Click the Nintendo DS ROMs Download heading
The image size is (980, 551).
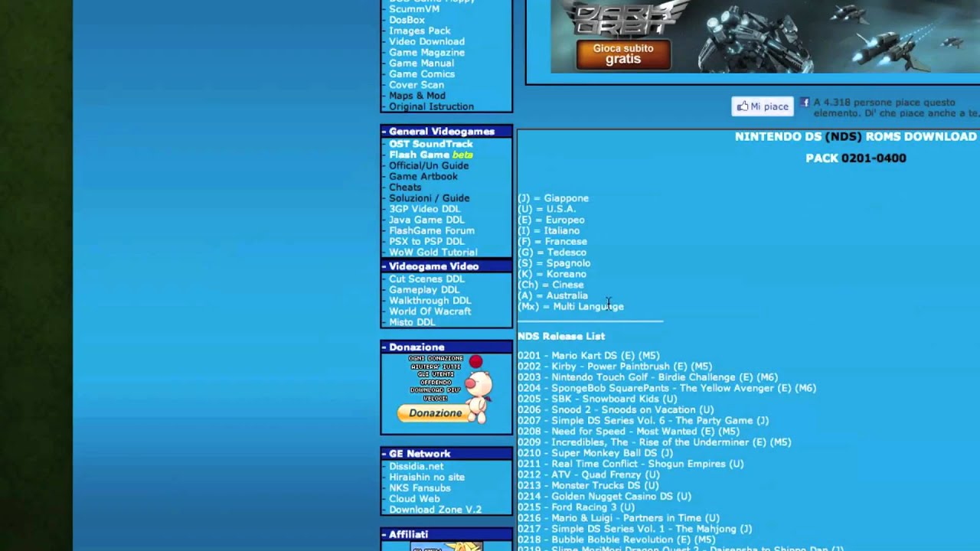[856, 137]
